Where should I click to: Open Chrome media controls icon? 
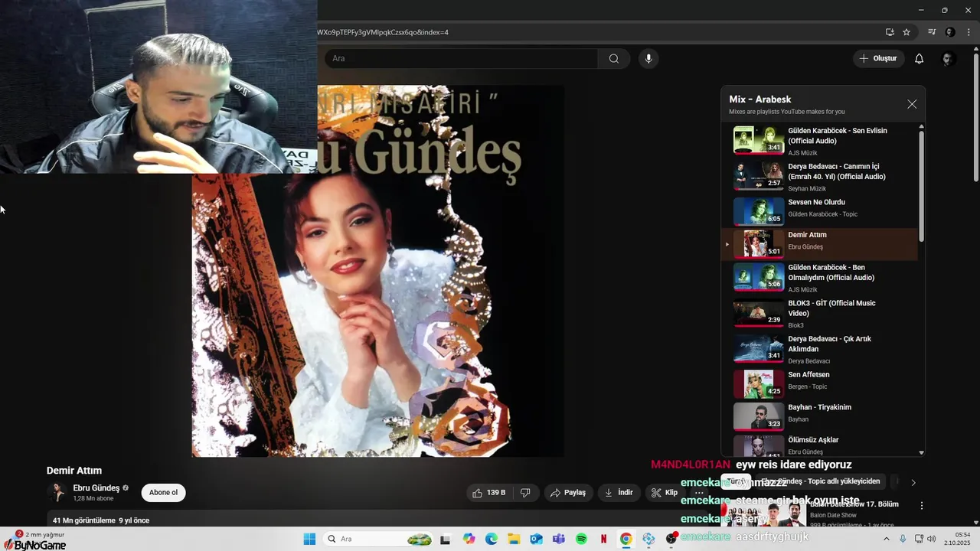coord(932,32)
